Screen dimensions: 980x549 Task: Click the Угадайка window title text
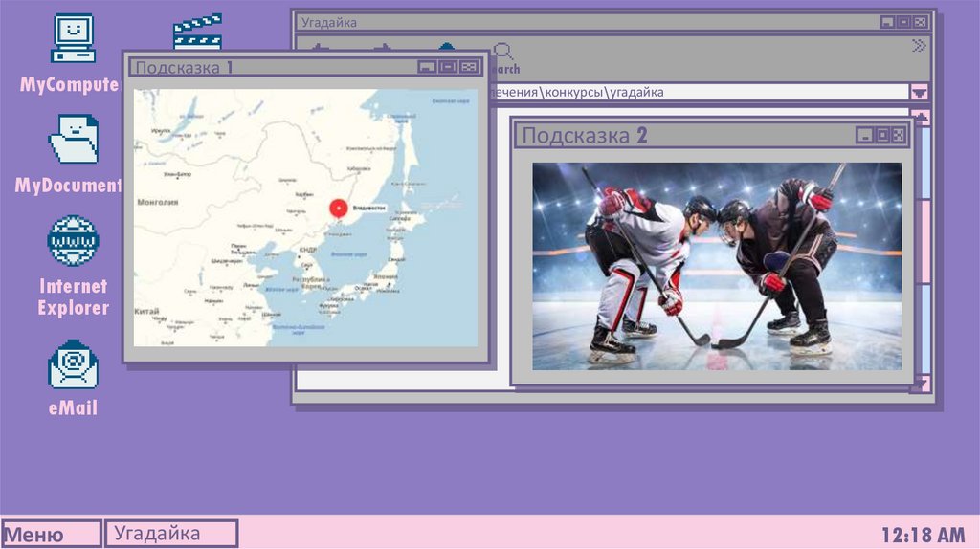tap(329, 23)
